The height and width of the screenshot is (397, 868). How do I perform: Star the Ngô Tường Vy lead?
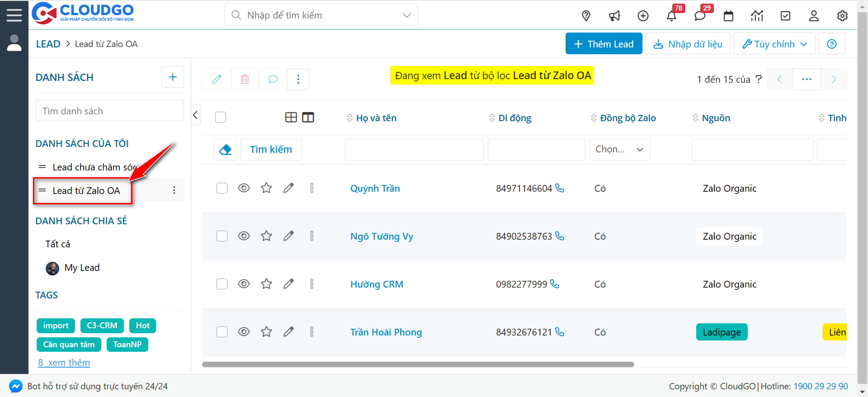click(x=266, y=236)
